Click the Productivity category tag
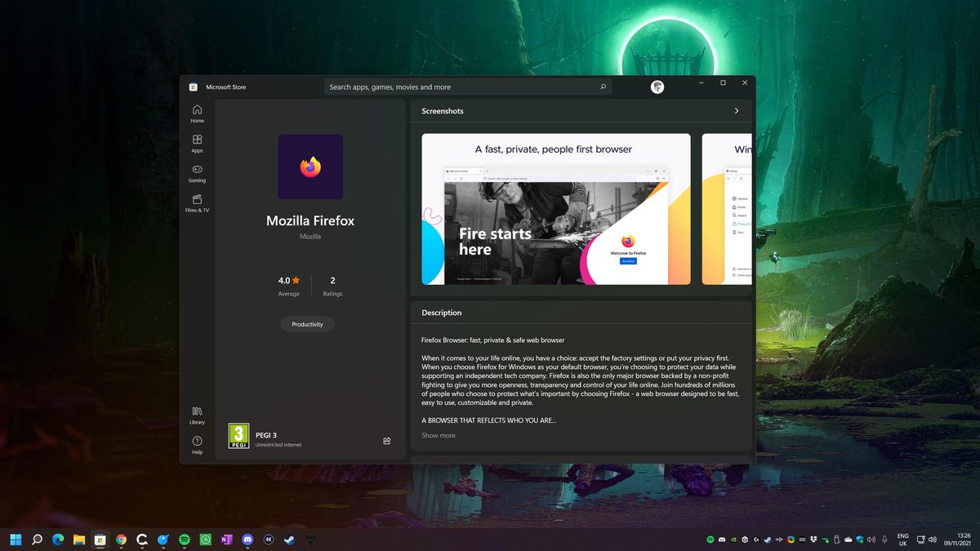 [x=307, y=324]
